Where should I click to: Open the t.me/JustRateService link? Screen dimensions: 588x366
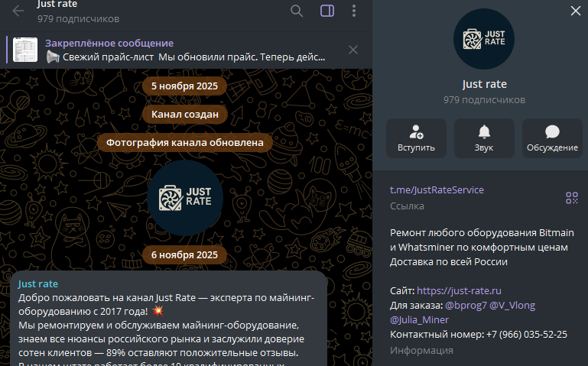point(437,190)
